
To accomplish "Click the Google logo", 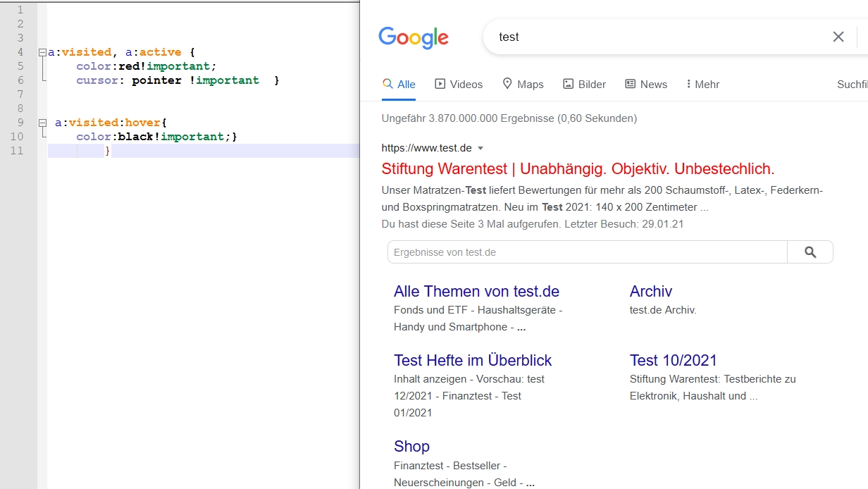I will tap(413, 37).
